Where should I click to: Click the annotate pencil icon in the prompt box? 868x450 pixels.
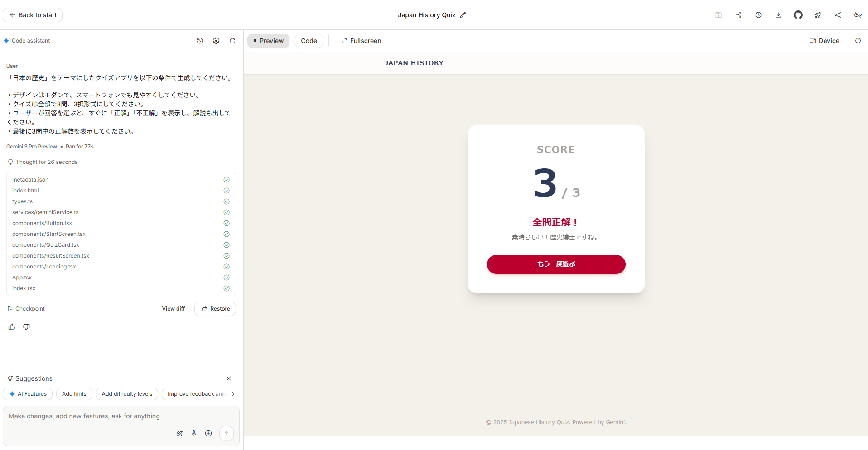coord(179,433)
